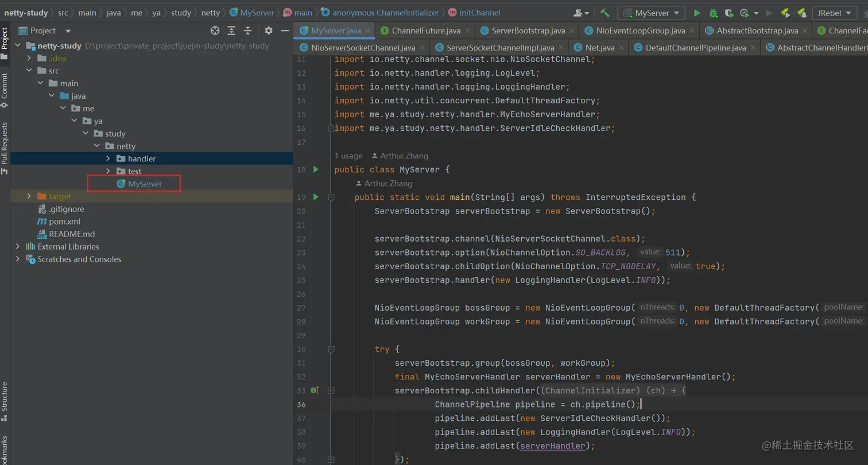Open the Structure tool window
868x465 pixels.
[5, 401]
